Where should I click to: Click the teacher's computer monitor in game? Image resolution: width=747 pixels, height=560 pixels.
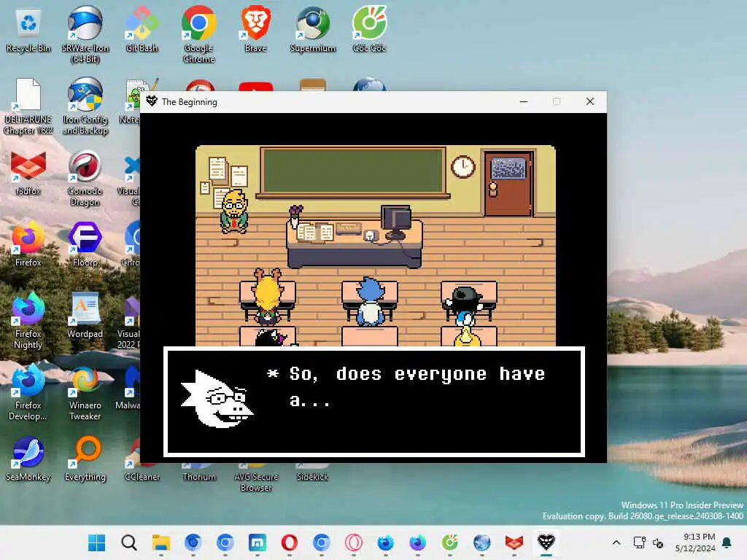pos(396,222)
